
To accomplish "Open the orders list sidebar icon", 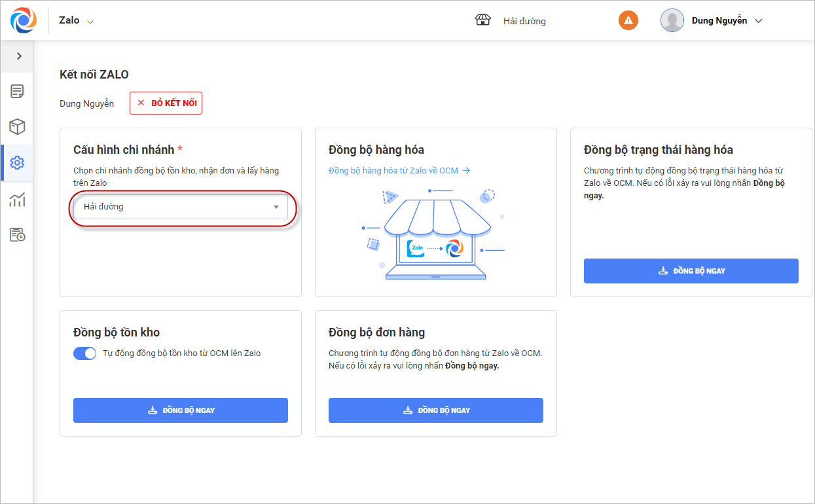I will [x=17, y=91].
